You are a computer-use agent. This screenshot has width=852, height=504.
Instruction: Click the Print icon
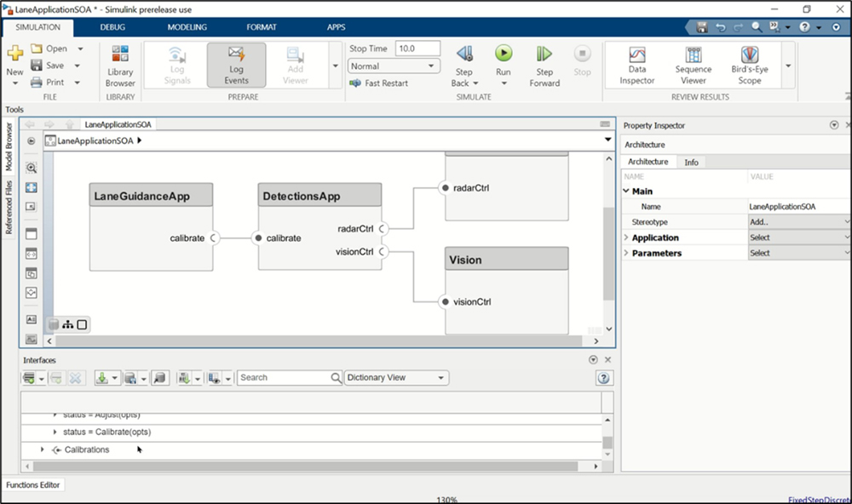37,82
